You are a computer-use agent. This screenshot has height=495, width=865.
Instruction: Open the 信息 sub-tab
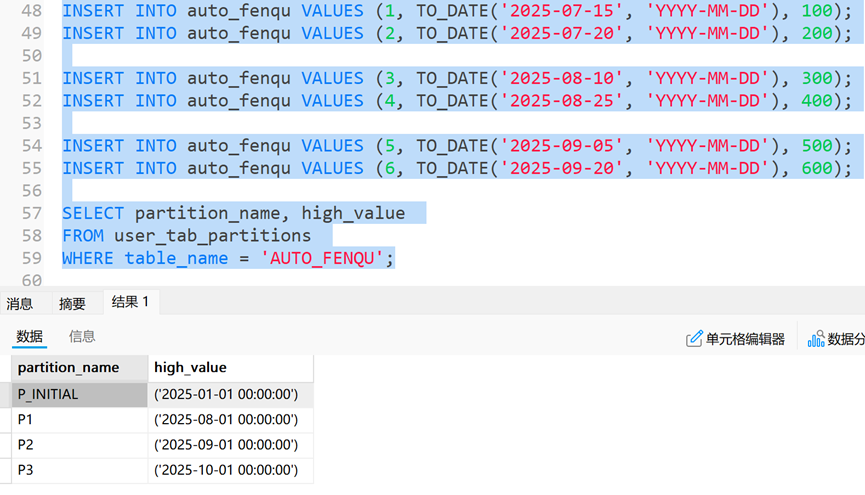click(x=82, y=337)
